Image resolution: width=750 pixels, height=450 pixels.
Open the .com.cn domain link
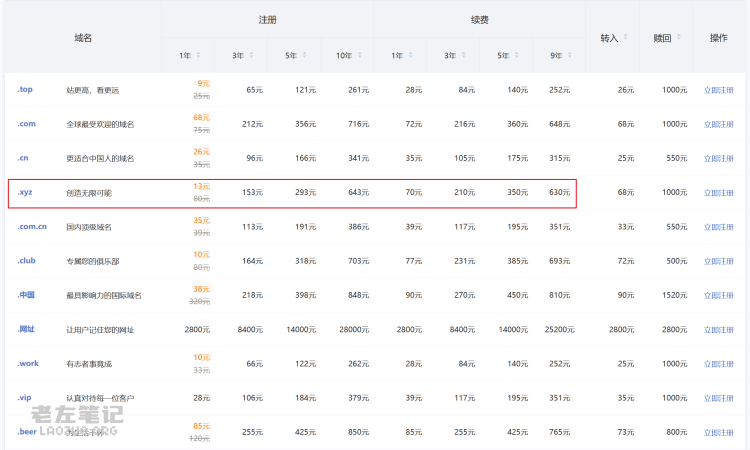point(32,226)
